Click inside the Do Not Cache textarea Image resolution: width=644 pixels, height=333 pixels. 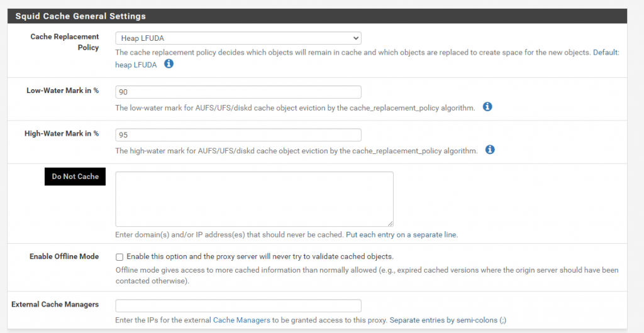coord(254,199)
